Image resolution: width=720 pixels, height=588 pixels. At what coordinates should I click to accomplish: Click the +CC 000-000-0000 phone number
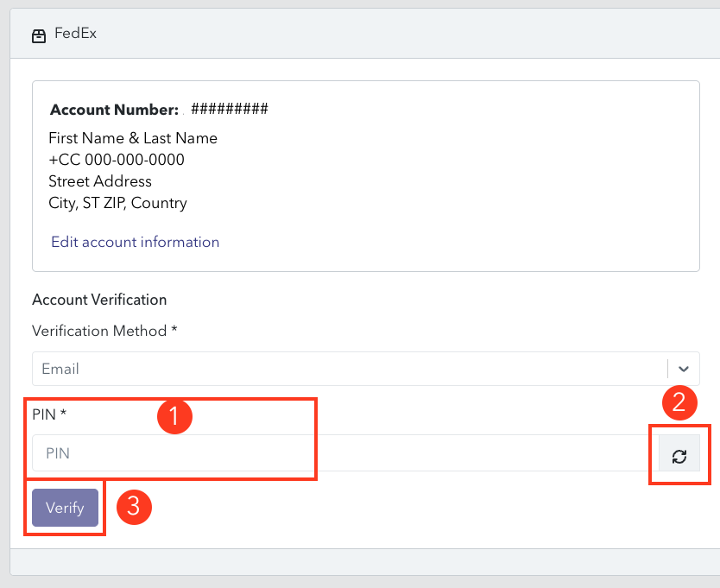[x=117, y=160]
